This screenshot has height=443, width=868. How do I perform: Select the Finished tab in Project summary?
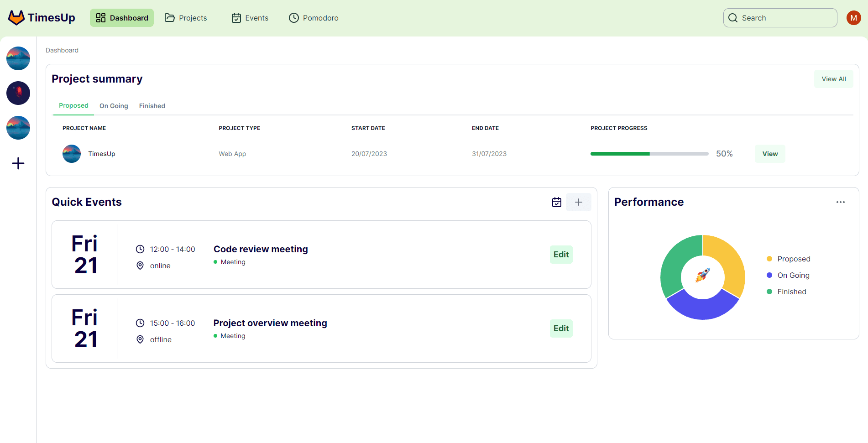pyautogui.click(x=152, y=105)
